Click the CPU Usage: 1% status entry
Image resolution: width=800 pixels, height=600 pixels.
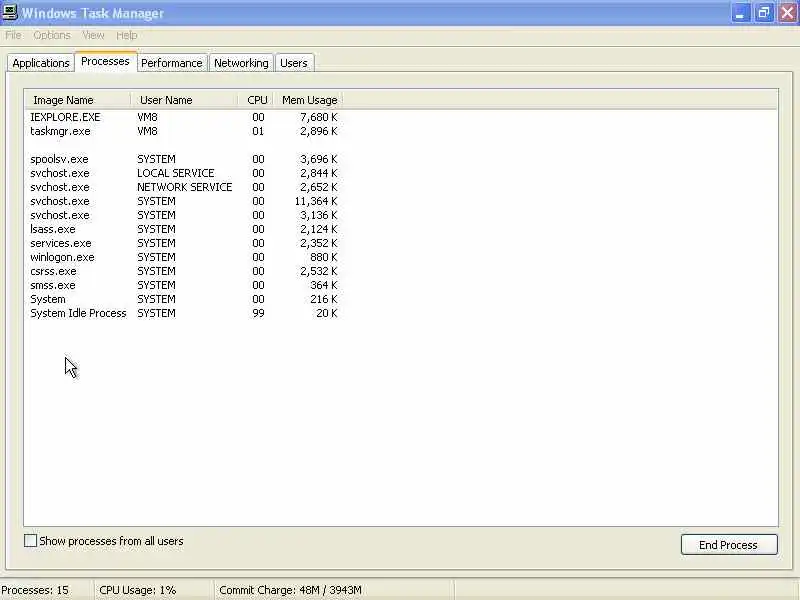click(138, 590)
